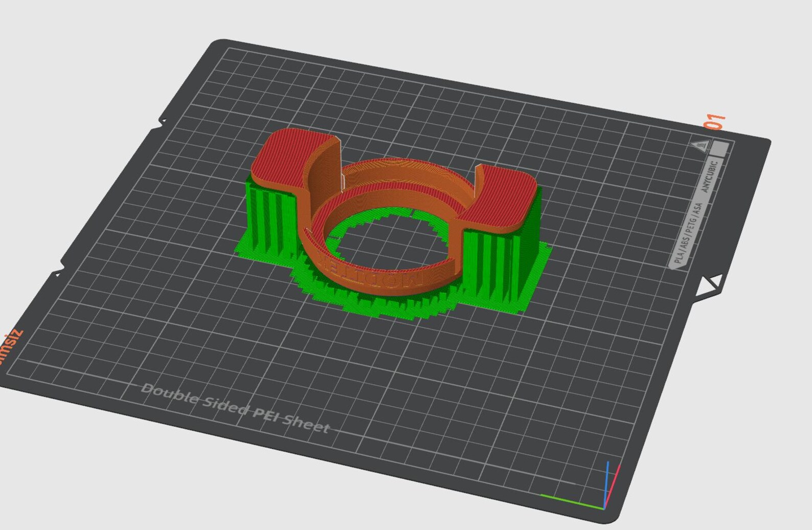
Task: Click the Double Sided PEI Sheet label
Action: [236, 408]
